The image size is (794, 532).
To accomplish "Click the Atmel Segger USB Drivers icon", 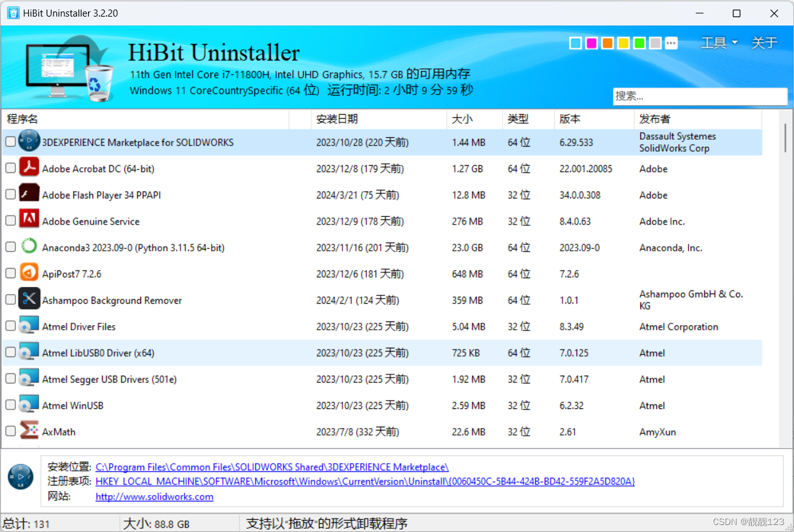I will point(29,378).
